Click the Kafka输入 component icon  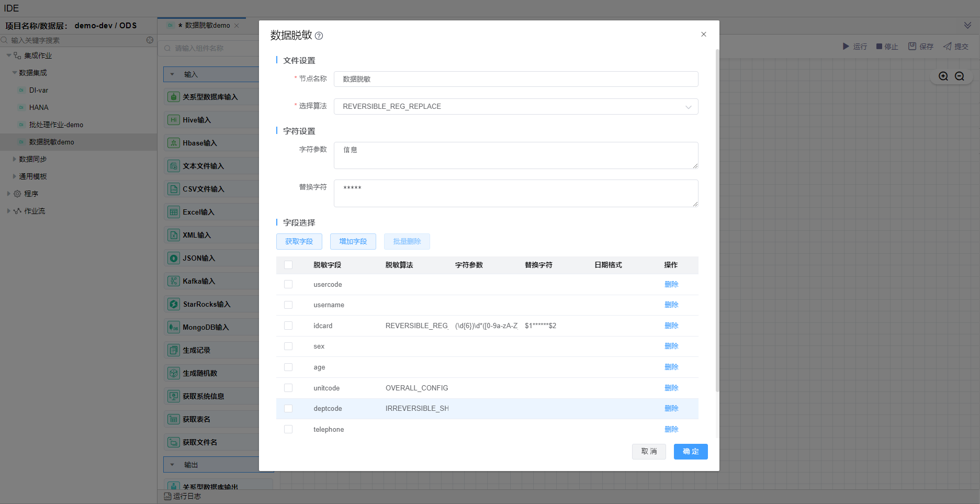pyautogui.click(x=173, y=281)
